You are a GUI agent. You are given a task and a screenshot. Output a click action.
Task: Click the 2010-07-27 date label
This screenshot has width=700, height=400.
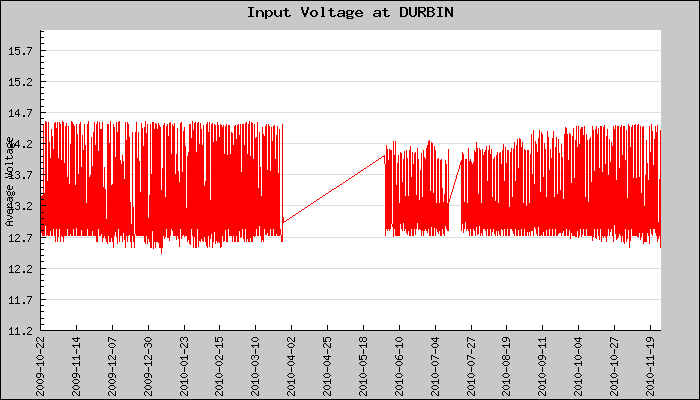click(471, 367)
